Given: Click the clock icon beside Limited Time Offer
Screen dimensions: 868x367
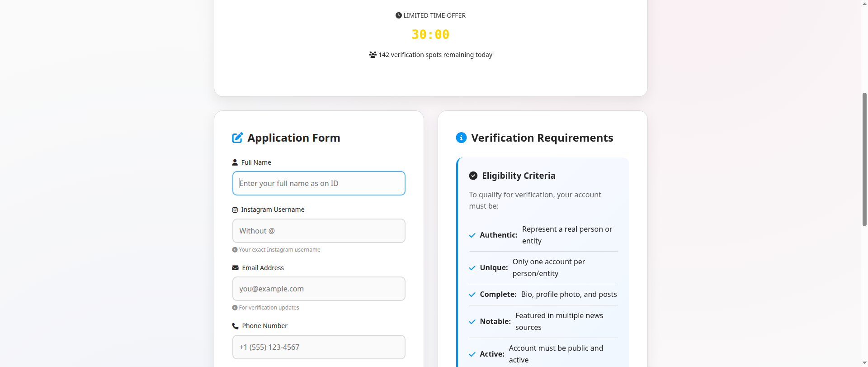Looking at the screenshot, I should coord(398,15).
